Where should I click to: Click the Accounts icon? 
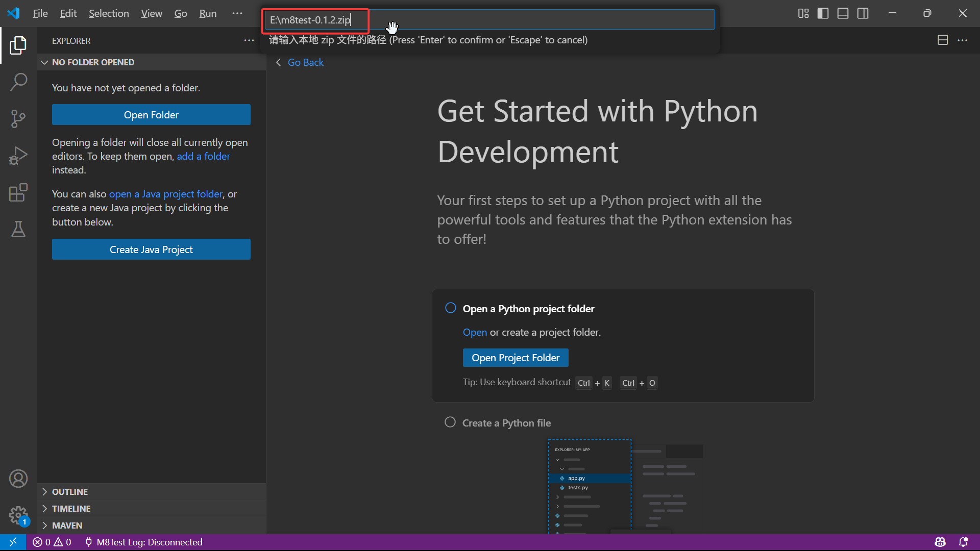18,479
